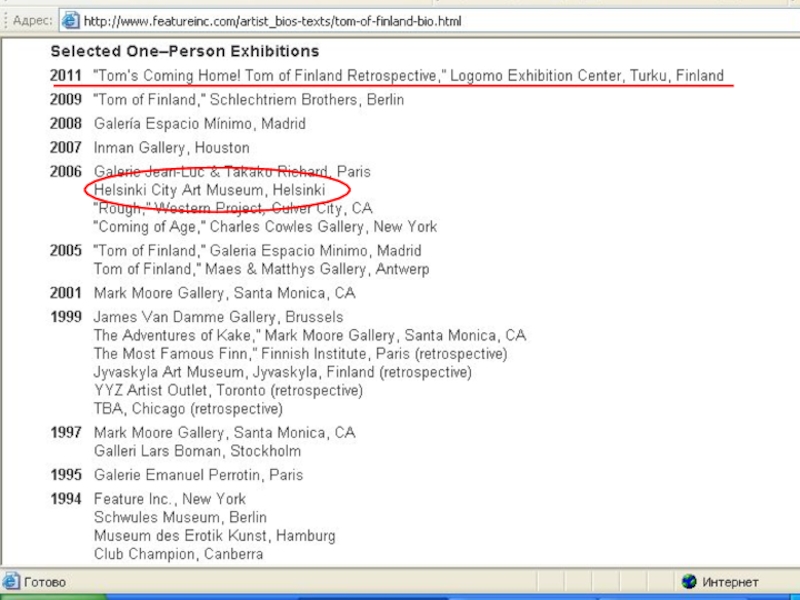Click 'Feature Inc., New York' entry
The image size is (800, 600).
click(169, 499)
